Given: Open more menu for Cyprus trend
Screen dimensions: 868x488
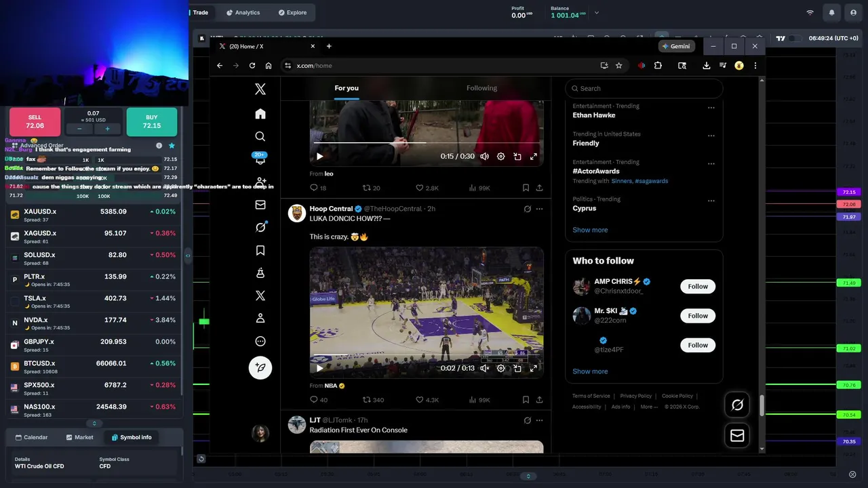Looking at the screenshot, I should (x=711, y=201).
